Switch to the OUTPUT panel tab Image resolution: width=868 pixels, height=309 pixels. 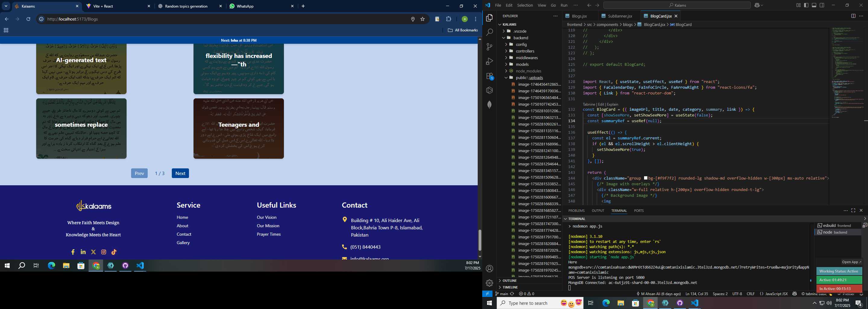pos(598,211)
